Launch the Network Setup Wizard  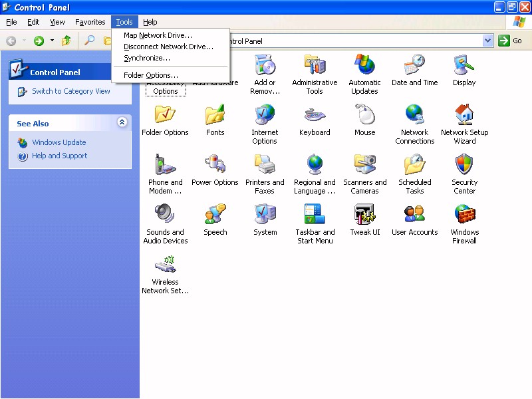[464, 124]
